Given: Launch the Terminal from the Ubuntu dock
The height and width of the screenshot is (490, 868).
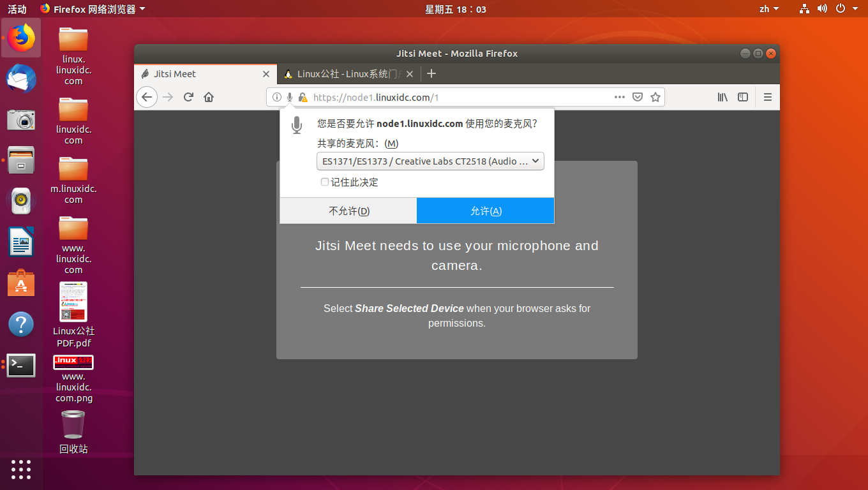Looking at the screenshot, I should pyautogui.click(x=21, y=366).
